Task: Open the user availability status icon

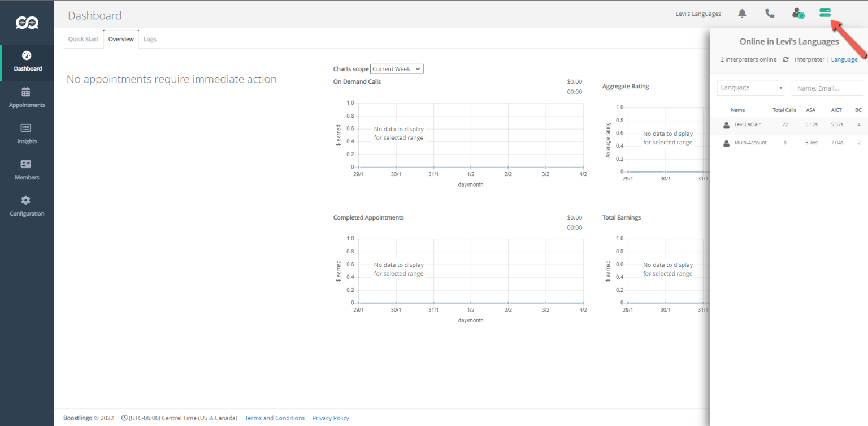Action: pos(797,14)
